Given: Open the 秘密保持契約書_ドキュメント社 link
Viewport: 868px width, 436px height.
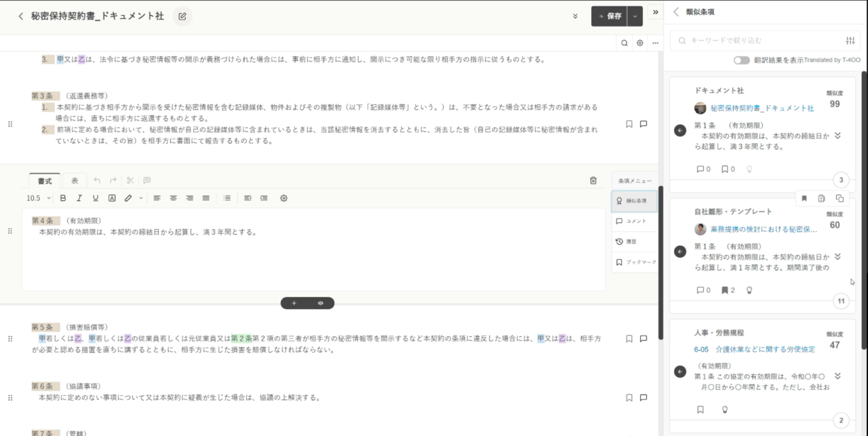Looking at the screenshot, I should 762,108.
